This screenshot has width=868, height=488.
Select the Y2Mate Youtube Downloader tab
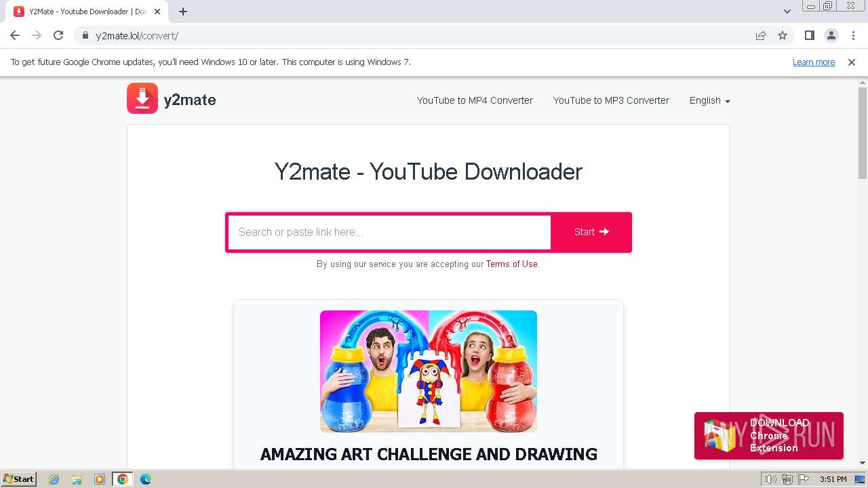click(88, 12)
